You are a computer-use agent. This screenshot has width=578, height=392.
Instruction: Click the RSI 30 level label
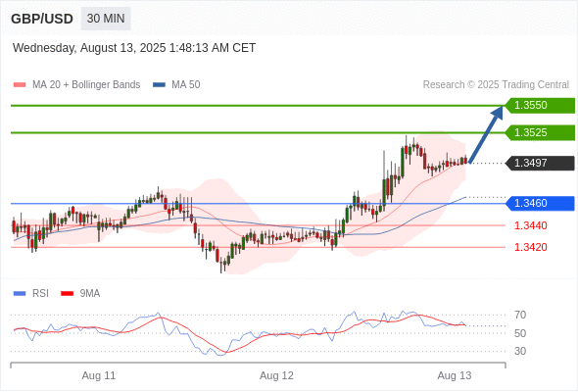click(520, 351)
